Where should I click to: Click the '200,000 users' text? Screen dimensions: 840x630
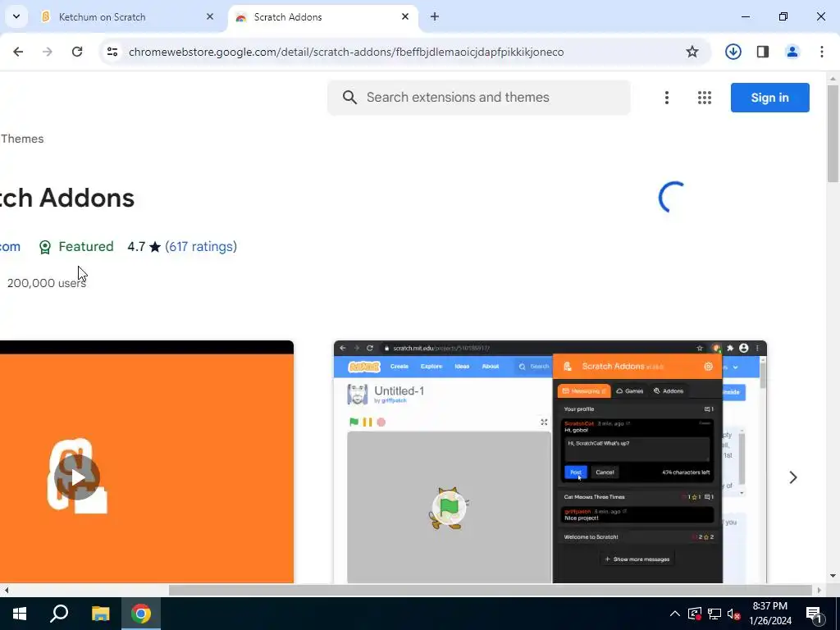(x=47, y=283)
